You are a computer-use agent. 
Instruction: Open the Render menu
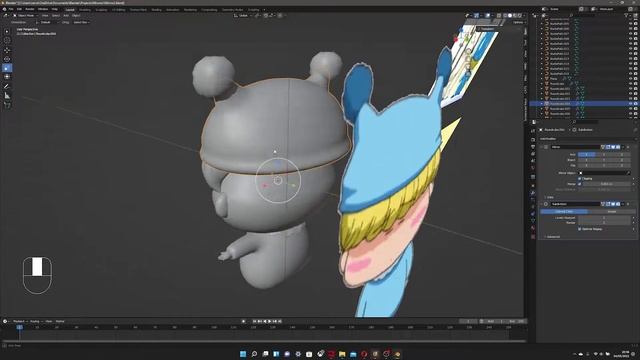(x=30, y=9)
